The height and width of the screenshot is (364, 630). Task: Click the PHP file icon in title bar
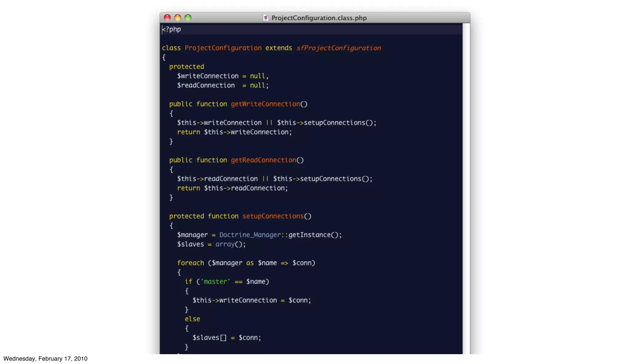click(x=266, y=18)
